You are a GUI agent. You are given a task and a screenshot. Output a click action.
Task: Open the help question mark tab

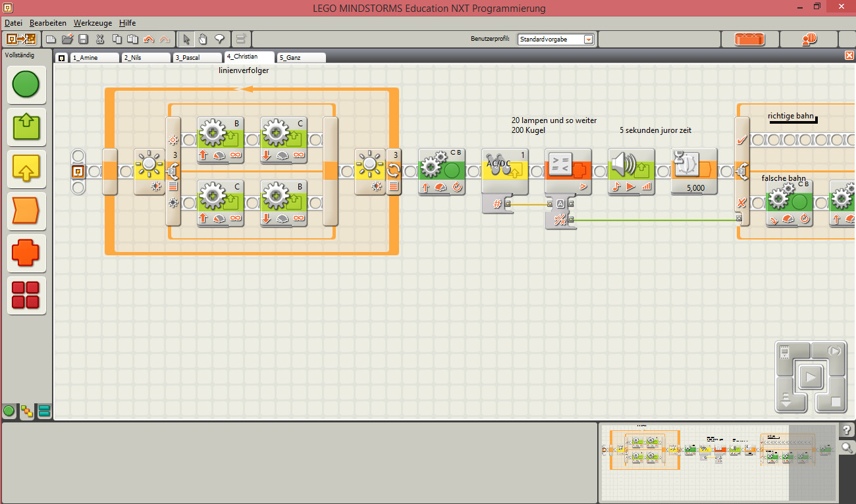pos(847,431)
